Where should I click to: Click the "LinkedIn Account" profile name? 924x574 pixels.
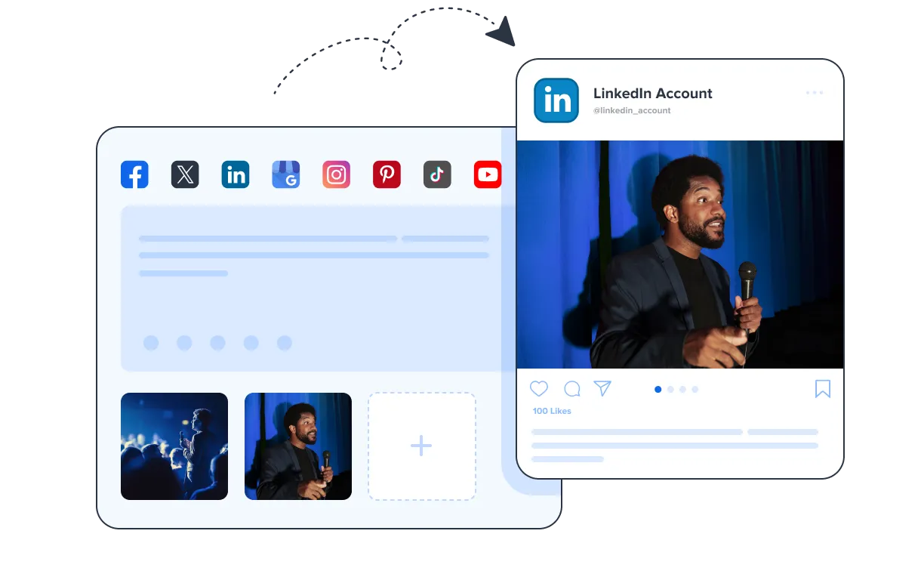click(653, 94)
